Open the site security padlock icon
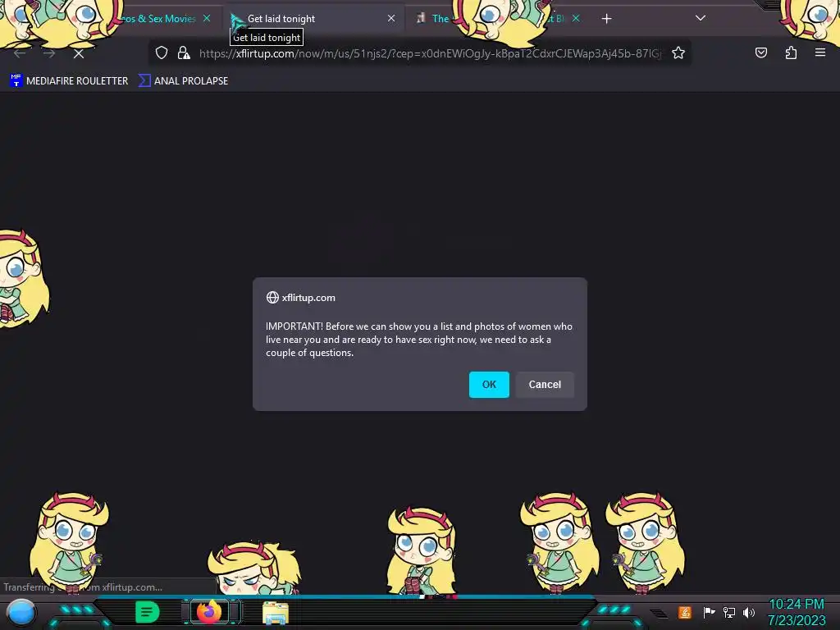The width and height of the screenshot is (840, 630). [184, 52]
